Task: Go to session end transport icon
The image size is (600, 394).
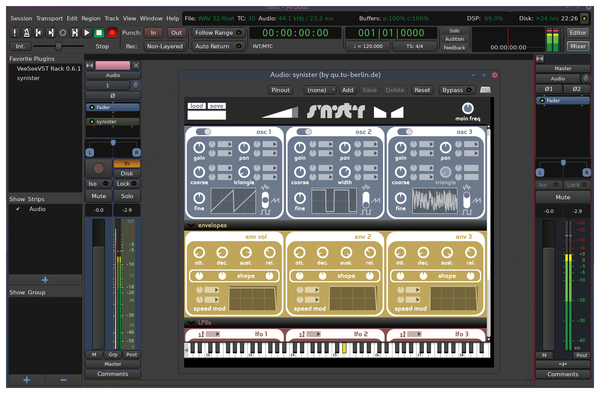Action: tap(51, 33)
